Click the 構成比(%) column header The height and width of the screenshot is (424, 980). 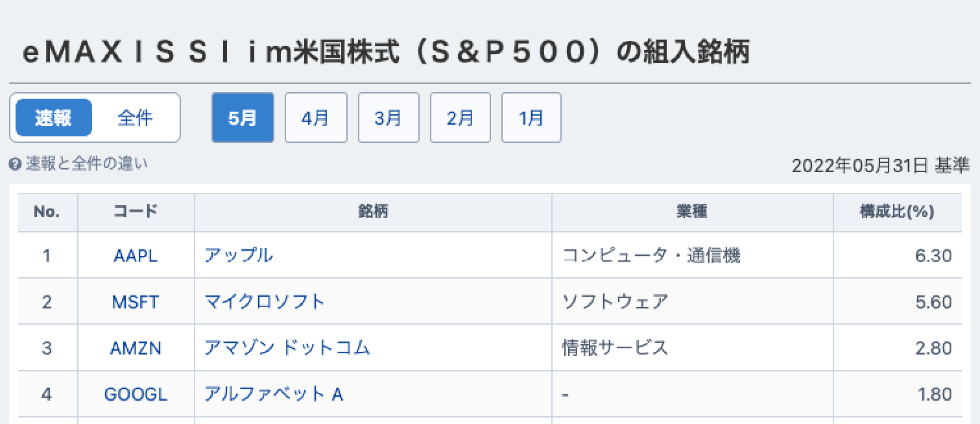click(897, 212)
